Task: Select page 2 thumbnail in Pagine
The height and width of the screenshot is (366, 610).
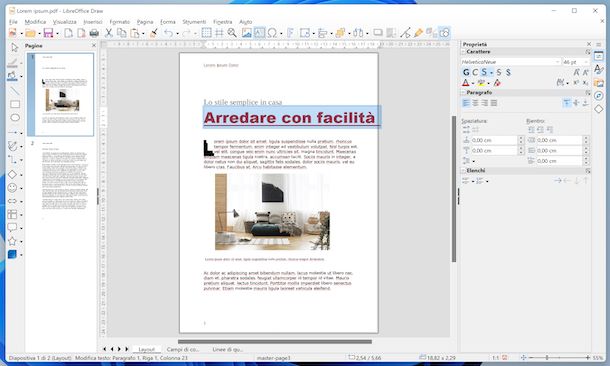Action: [65, 181]
